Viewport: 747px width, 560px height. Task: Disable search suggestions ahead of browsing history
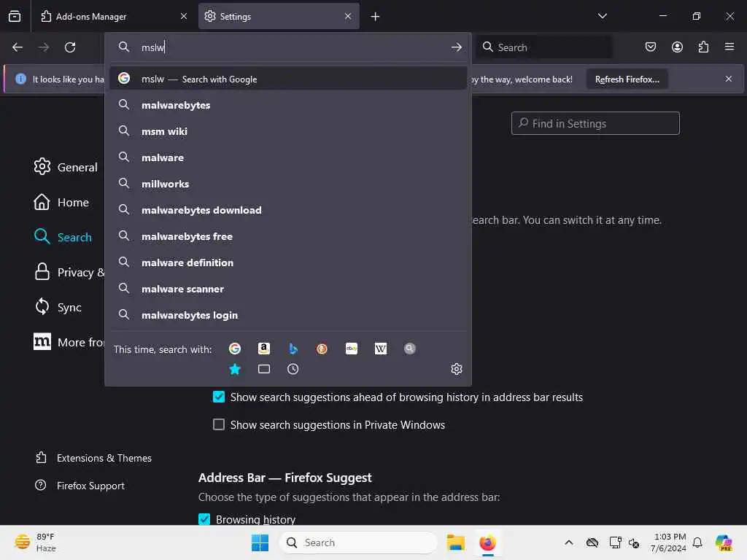[219, 397]
